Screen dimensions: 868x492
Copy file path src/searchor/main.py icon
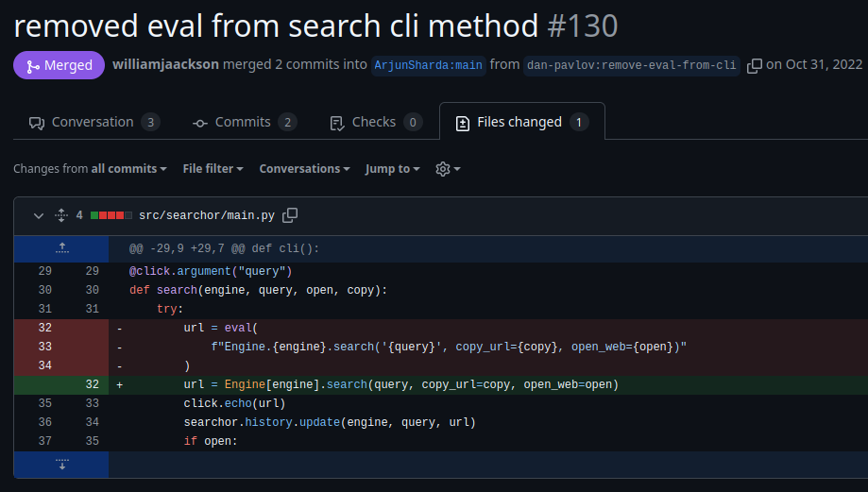pos(290,215)
